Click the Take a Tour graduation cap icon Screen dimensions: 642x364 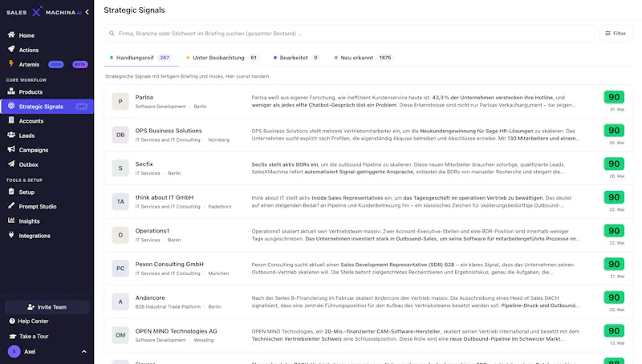(13, 336)
